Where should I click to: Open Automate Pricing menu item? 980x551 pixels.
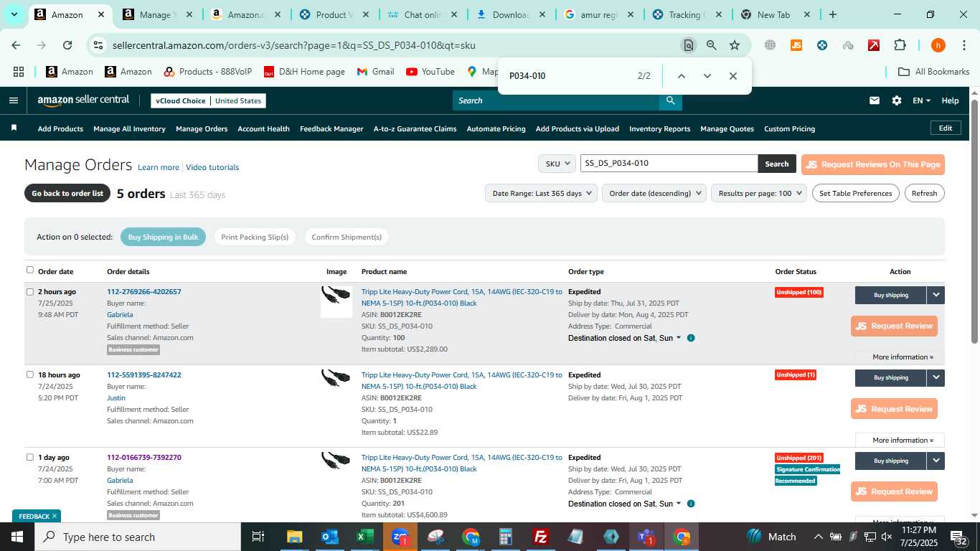point(496,129)
